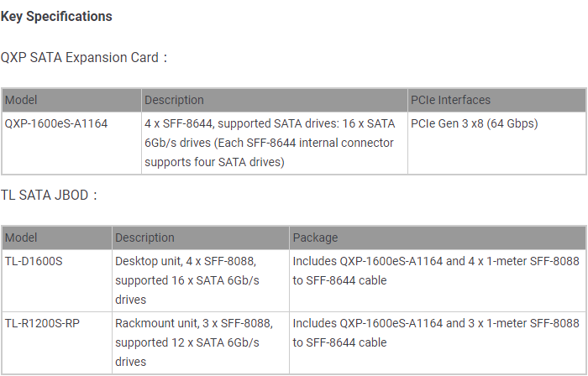Click the PCIe Interfaces column header

(x=450, y=100)
